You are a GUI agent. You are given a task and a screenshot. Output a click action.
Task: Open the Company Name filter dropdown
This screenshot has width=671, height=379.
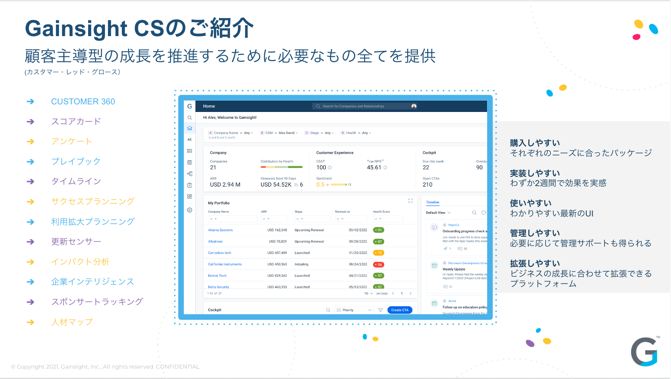230,133
